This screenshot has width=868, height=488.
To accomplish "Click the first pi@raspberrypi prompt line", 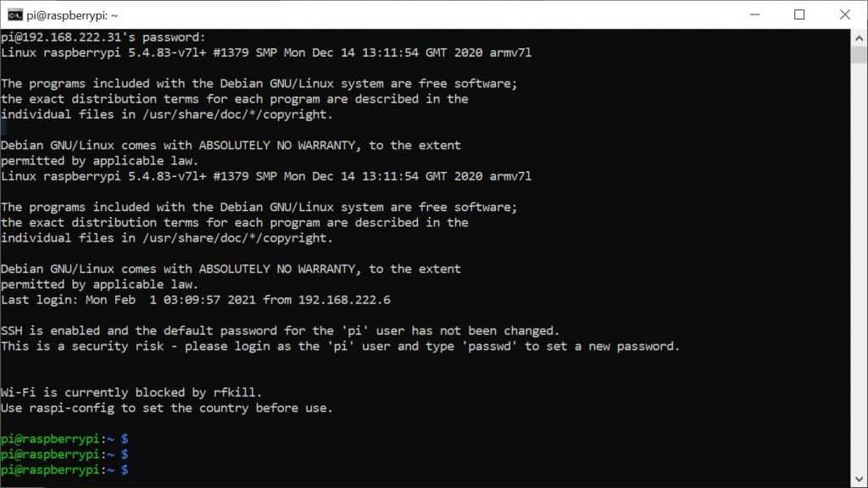I will 64,439.
